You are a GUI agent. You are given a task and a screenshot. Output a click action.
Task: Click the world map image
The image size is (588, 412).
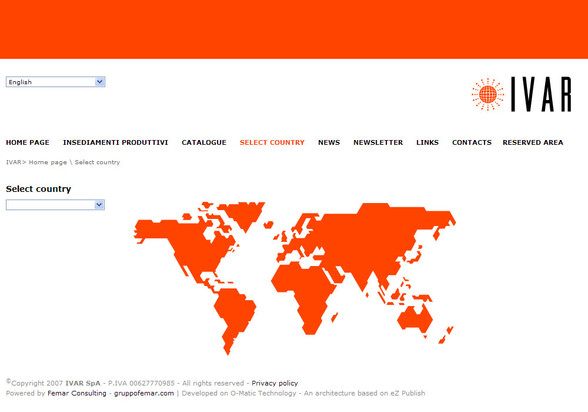(x=295, y=279)
